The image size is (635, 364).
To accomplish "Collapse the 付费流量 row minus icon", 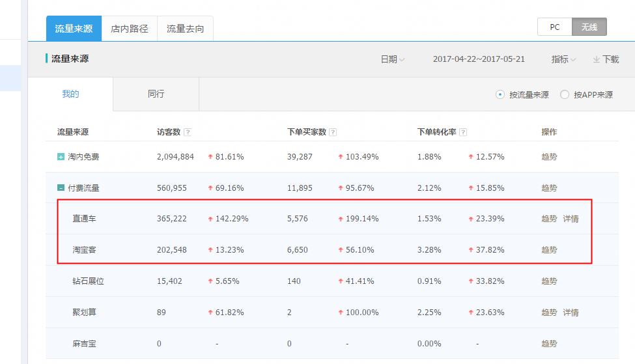I will [61, 188].
